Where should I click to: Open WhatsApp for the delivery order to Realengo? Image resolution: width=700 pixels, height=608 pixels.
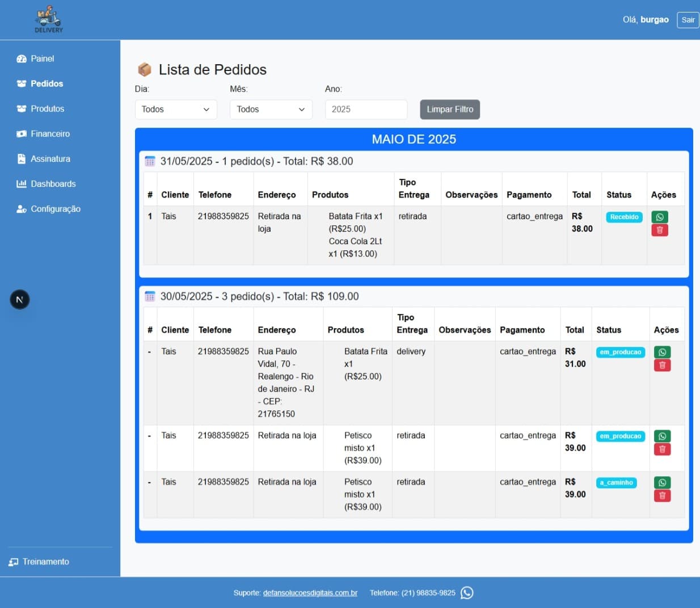(x=662, y=352)
